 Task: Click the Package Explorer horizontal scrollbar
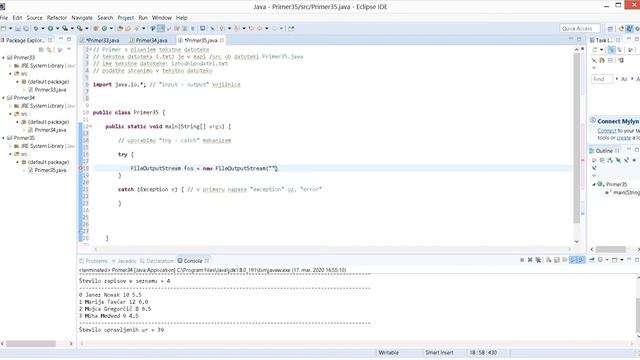(31, 344)
